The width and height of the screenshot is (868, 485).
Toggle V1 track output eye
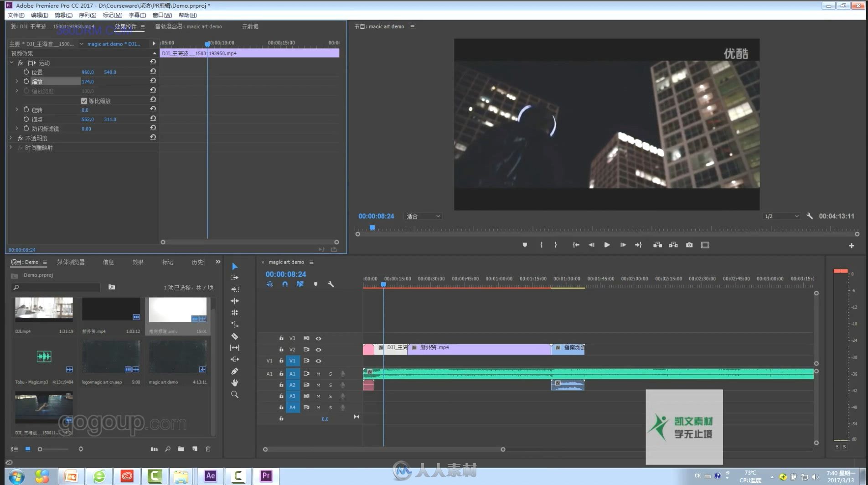tap(318, 361)
